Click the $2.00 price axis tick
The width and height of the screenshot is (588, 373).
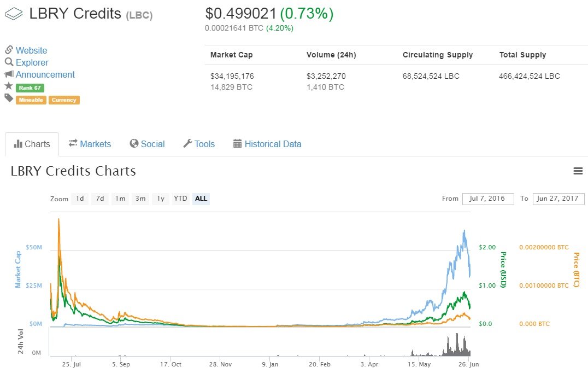click(x=487, y=247)
